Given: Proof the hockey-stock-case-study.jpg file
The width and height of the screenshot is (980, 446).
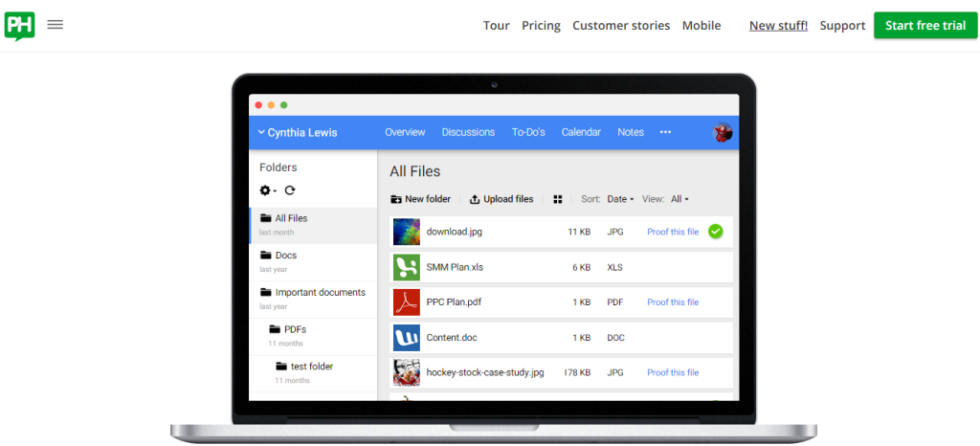Looking at the screenshot, I should click(x=673, y=373).
